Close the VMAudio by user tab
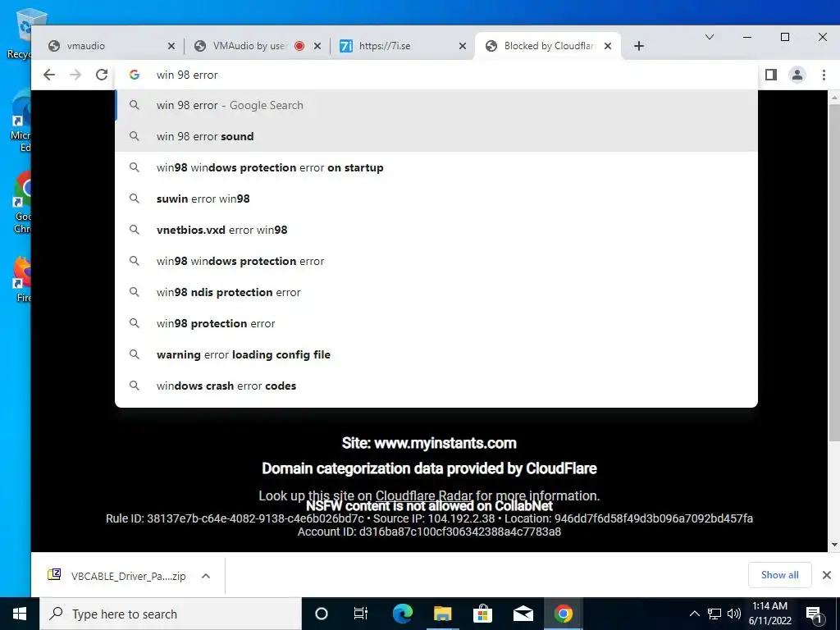This screenshot has width=840, height=630. (317, 46)
